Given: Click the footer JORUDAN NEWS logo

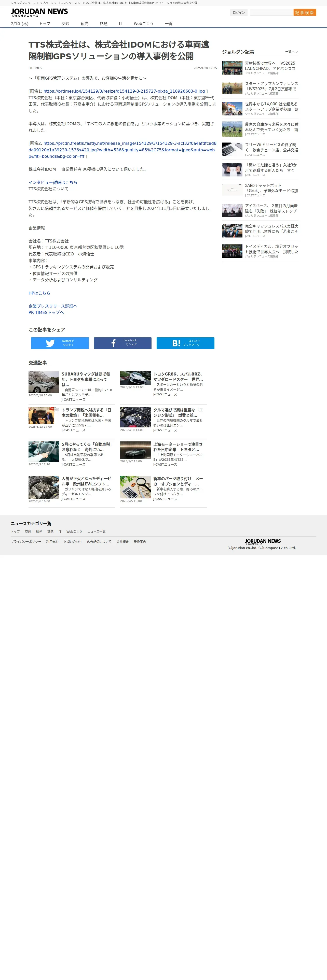Looking at the screenshot, I should [263, 541].
